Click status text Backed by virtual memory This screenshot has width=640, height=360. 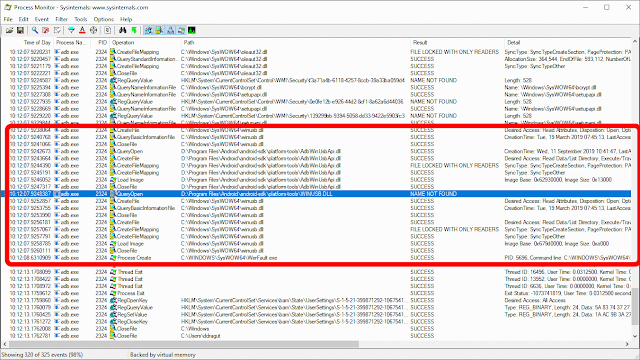coord(163,355)
